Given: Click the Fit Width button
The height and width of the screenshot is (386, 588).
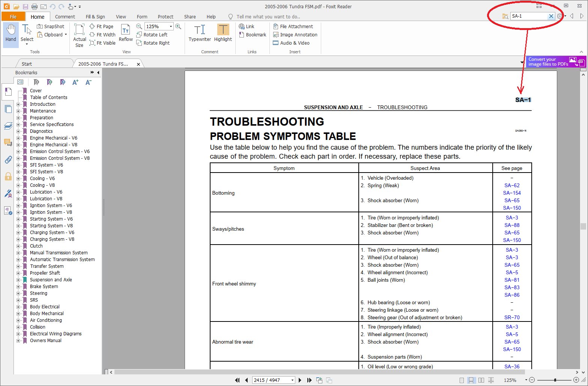Looking at the screenshot, I should (102, 35).
